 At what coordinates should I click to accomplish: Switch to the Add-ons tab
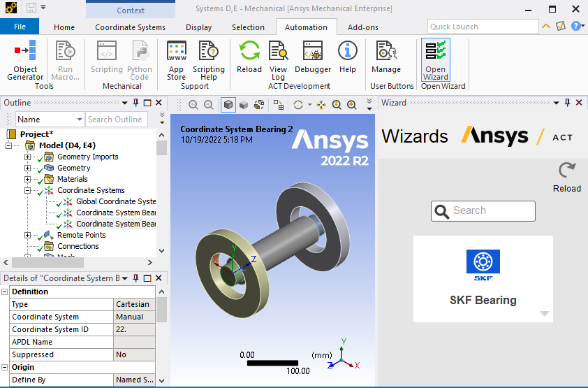tap(363, 27)
